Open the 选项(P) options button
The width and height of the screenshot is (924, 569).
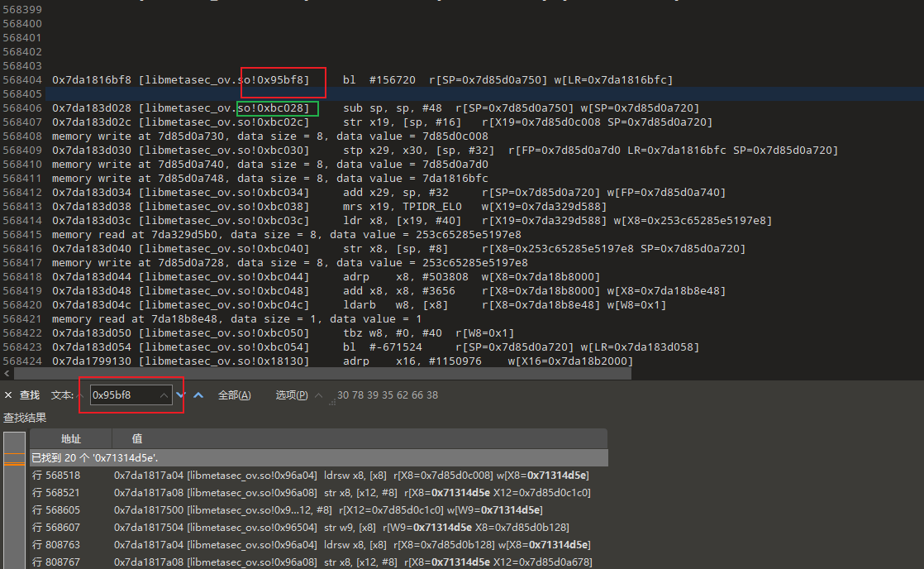[x=292, y=395]
